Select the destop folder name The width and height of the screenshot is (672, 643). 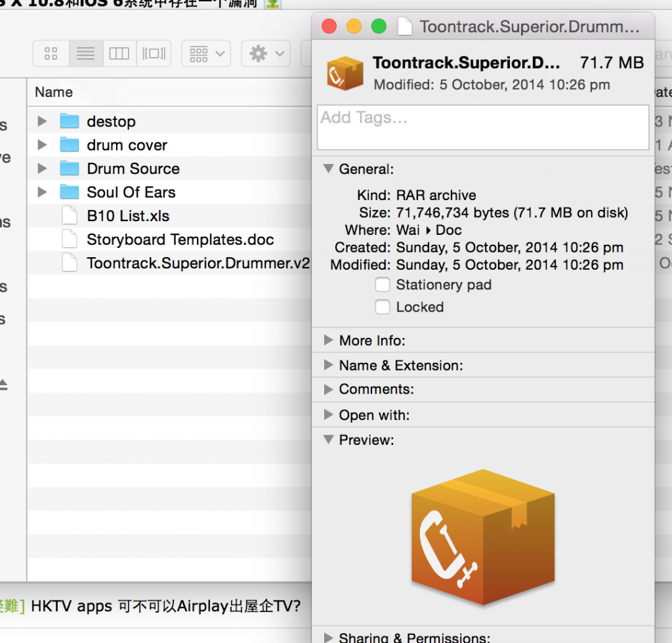(x=112, y=121)
